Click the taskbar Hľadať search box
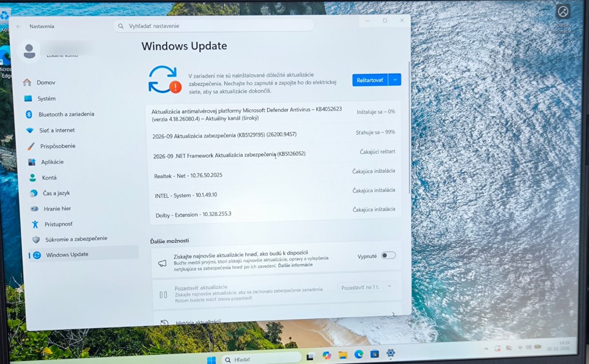589x364 pixels. pos(261,359)
